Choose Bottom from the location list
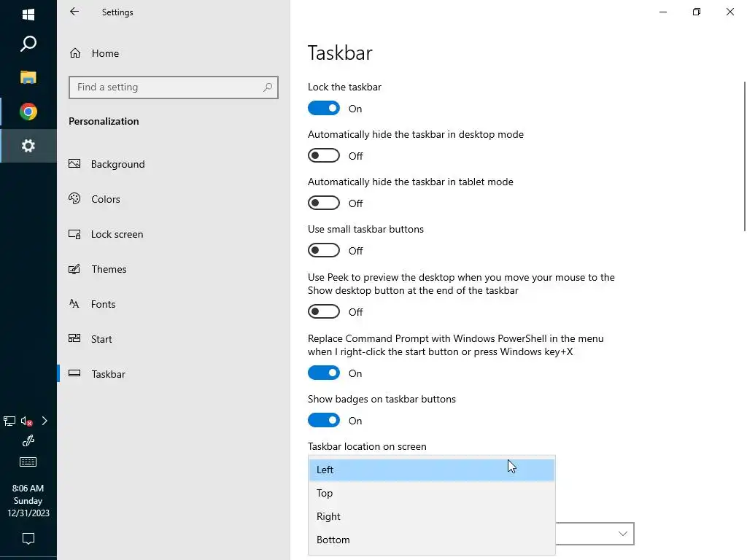This screenshot has width=747, height=560. click(x=333, y=540)
